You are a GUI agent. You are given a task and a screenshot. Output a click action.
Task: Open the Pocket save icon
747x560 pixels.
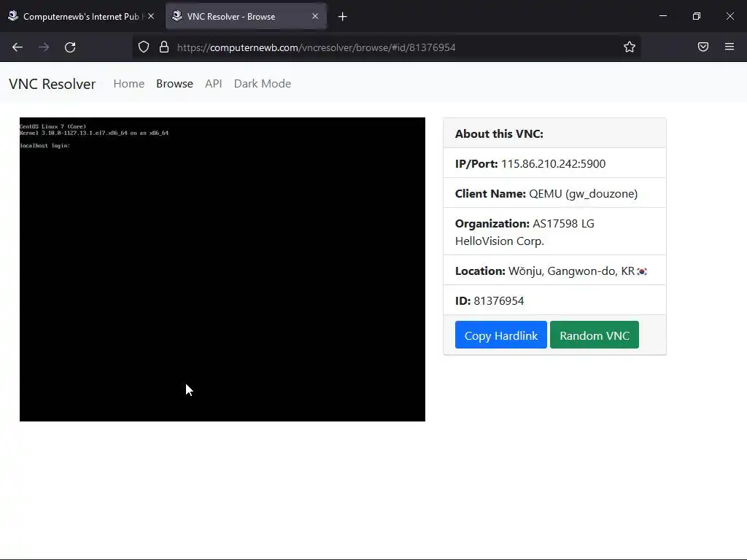point(703,47)
